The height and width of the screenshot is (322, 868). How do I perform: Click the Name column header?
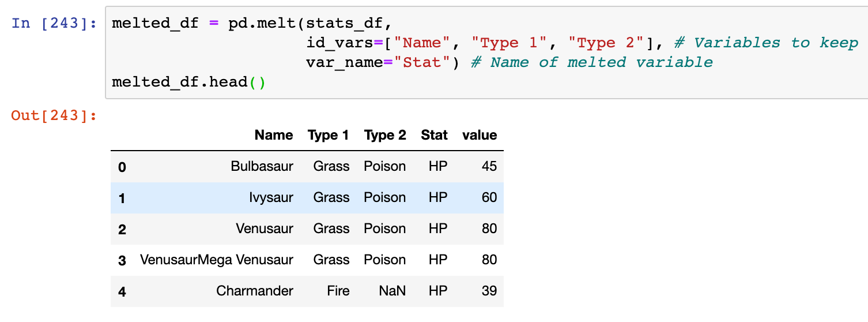[x=274, y=135]
